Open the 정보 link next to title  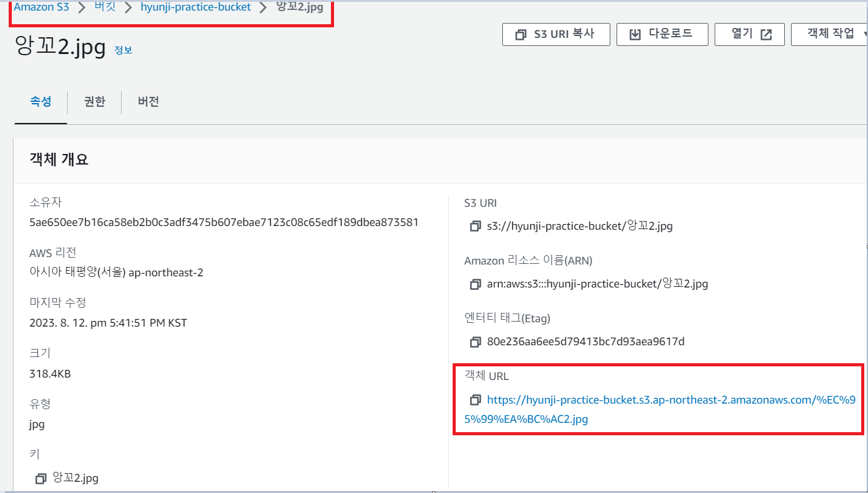123,50
